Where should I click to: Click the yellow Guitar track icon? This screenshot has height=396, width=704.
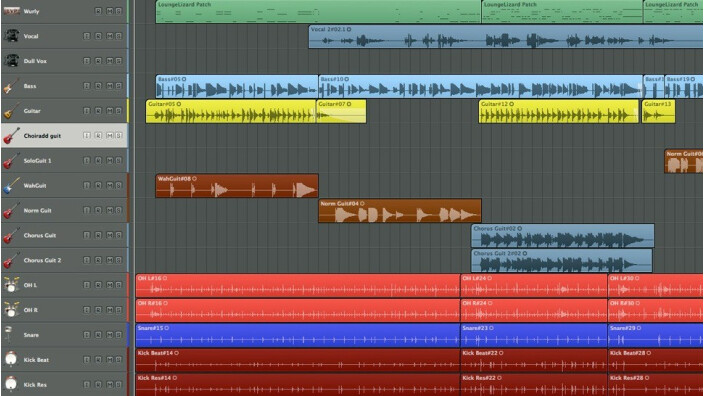tap(12, 110)
